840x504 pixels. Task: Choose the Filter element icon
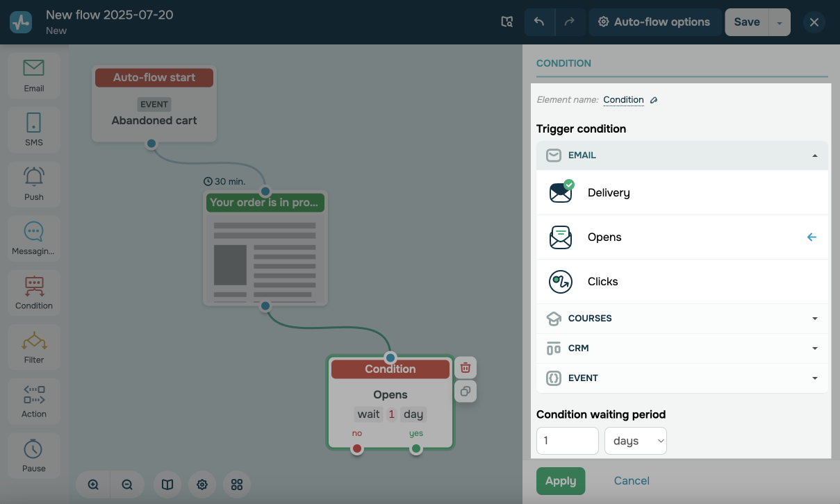(33, 346)
